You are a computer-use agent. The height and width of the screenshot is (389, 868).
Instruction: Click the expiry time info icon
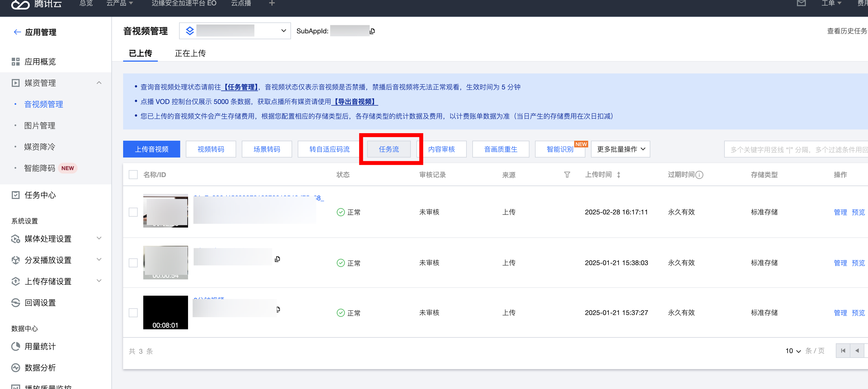point(699,175)
